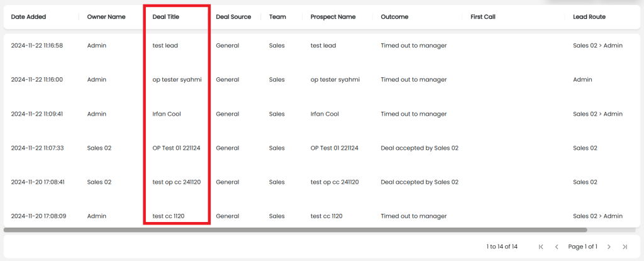This screenshot has height=261, width=644.
Task: Sort by the Owner Name column header
Action: pos(106,17)
